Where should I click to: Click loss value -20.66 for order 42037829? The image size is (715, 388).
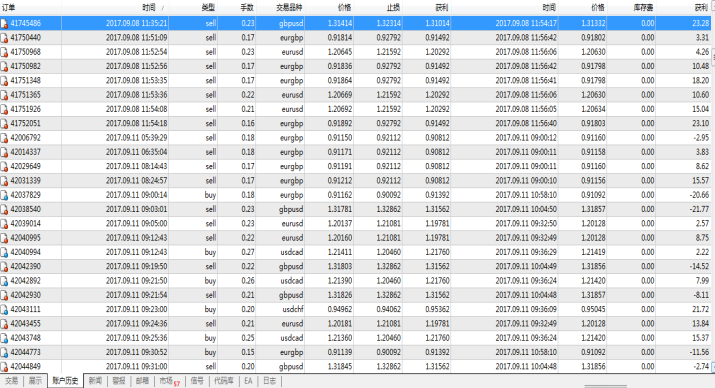[699, 195]
